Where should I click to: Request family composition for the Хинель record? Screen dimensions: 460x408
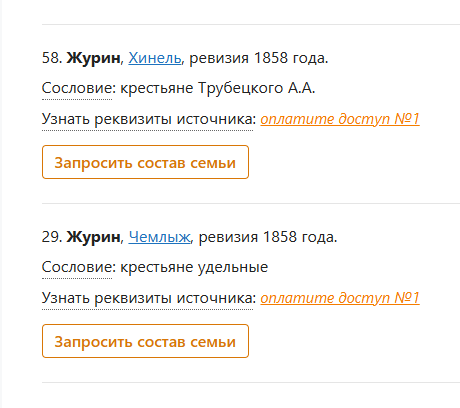coord(145,162)
